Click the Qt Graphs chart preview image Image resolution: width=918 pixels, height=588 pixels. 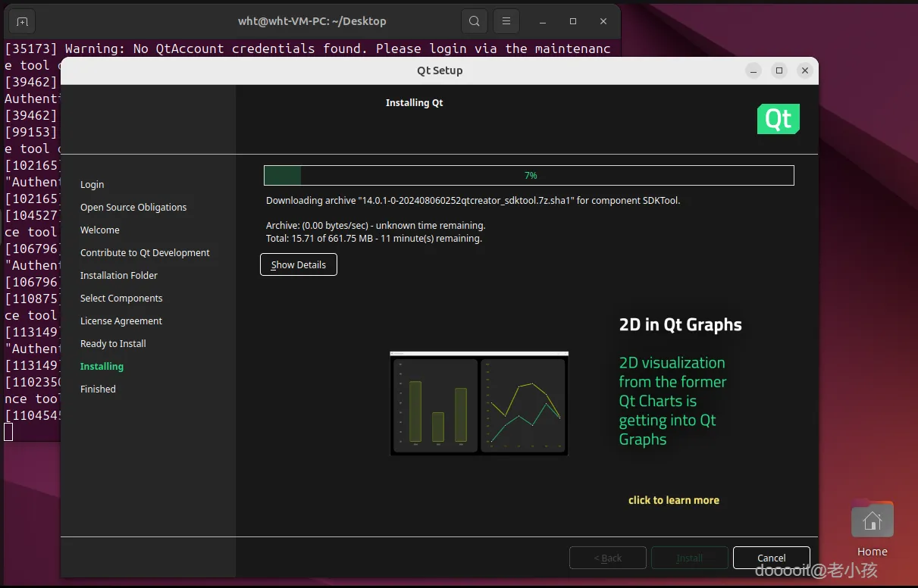click(479, 403)
